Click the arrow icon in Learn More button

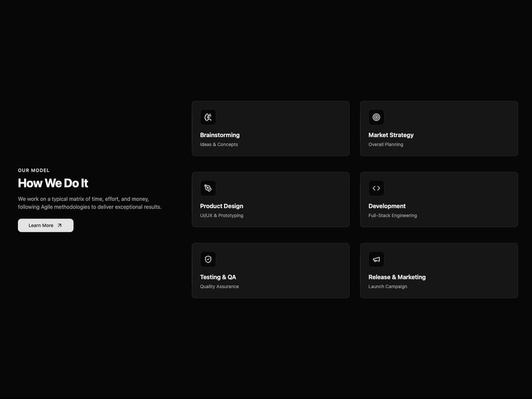[60, 225]
